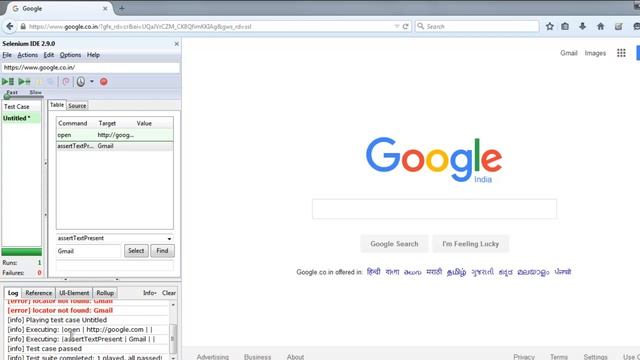Expand the assertTextPresent command dropdown
This screenshot has height=360, width=640.
(x=169, y=238)
